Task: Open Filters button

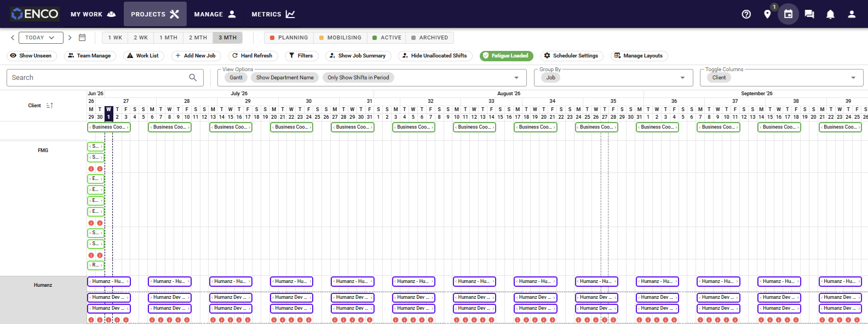Action: pyautogui.click(x=301, y=56)
